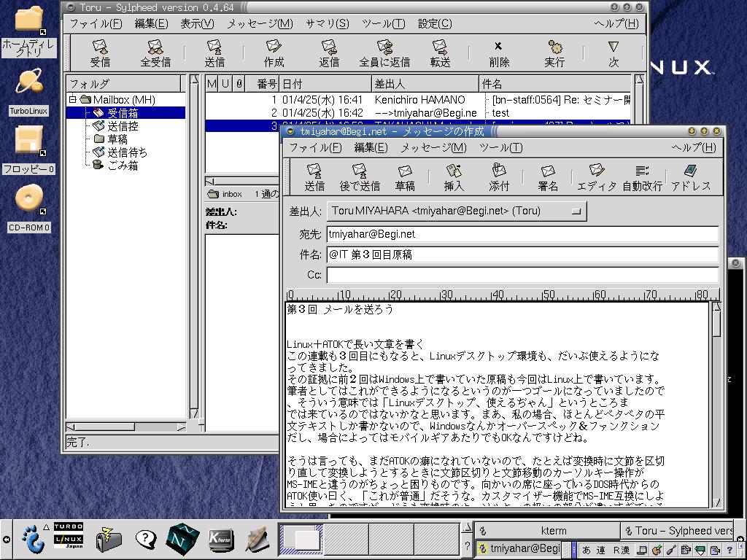Click the 件名 (Subject) input field
Image resolution: width=747 pixels, height=560 pixels.
pyautogui.click(x=522, y=254)
